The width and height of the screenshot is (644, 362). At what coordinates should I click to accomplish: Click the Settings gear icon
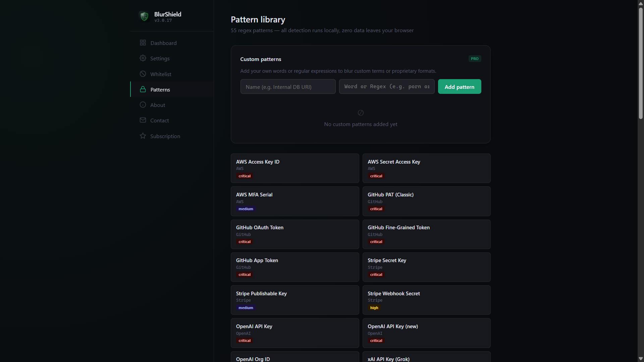143,58
